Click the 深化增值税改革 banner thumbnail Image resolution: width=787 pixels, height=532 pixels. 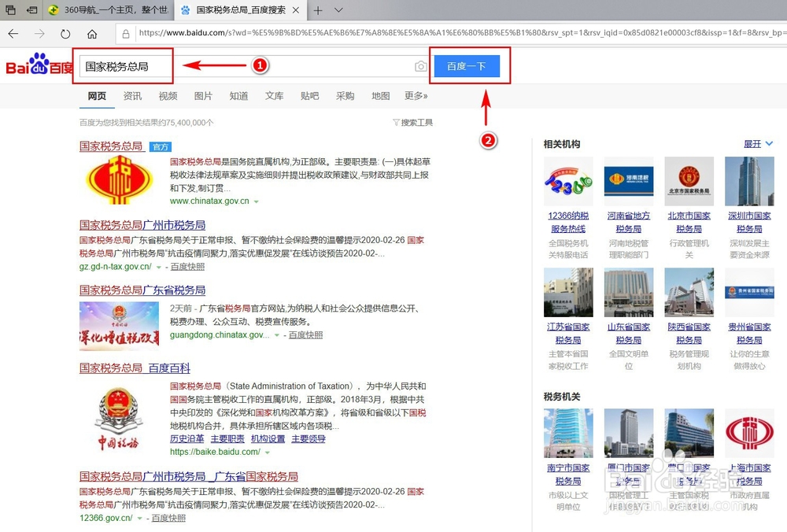pyautogui.click(x=119, y=325)
